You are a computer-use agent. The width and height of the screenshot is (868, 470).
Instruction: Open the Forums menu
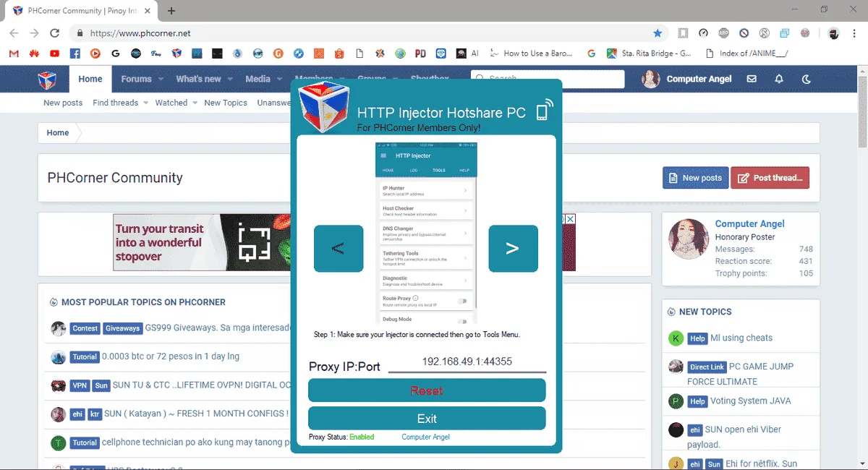(136, 79)
